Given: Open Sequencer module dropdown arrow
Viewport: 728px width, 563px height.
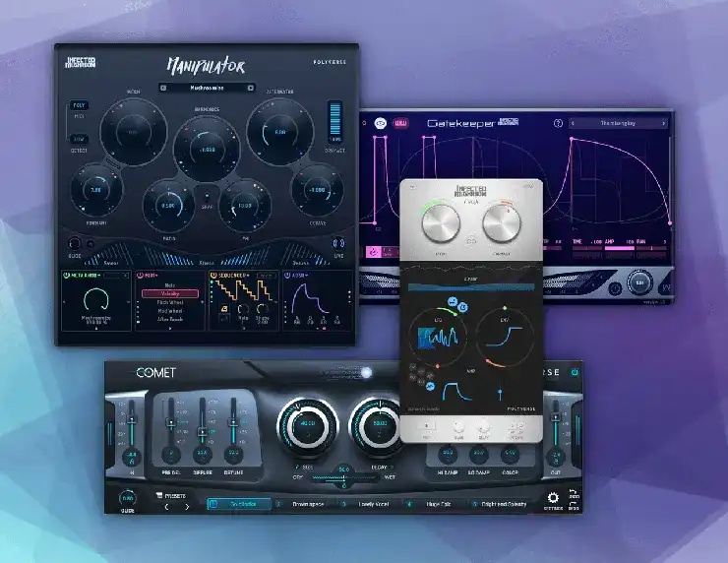Looking at the screenshot, I should point(249,276).
